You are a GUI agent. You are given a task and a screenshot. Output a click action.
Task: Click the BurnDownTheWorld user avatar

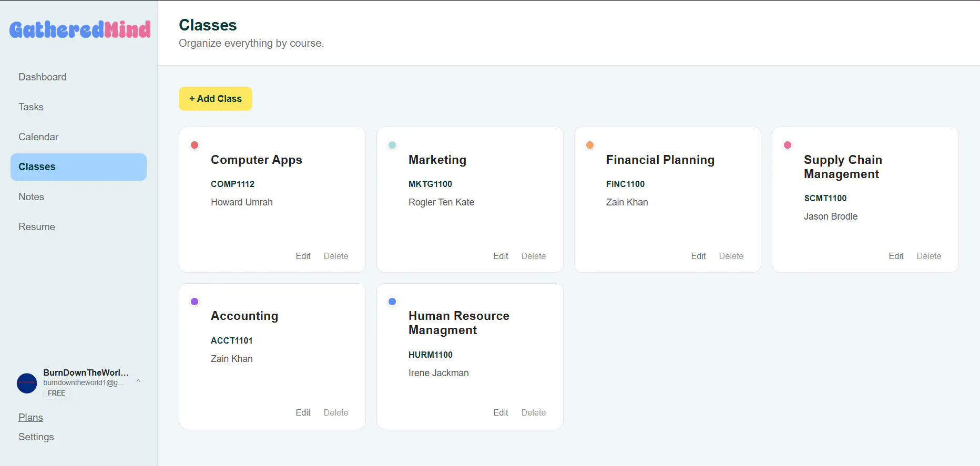pos(27,383)
